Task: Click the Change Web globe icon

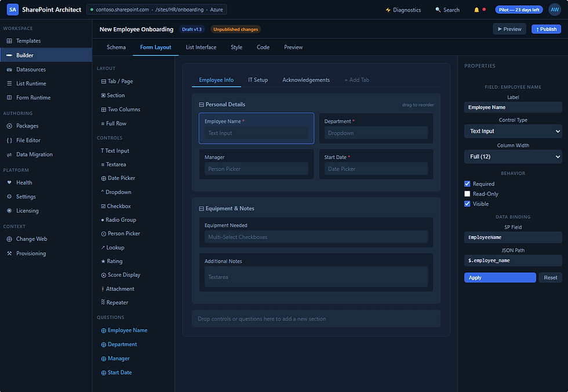Action: (9, 239)
